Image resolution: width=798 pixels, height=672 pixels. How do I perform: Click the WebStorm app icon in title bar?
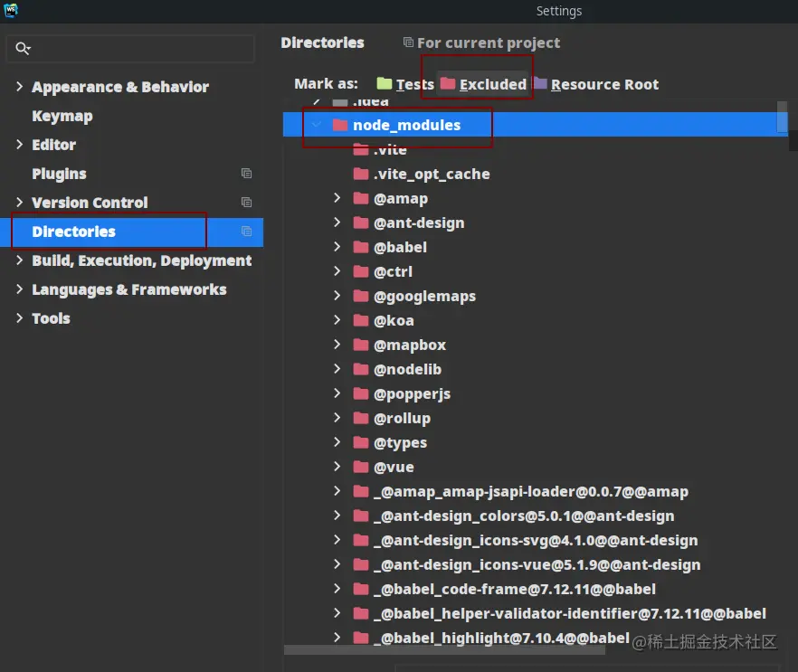(x=11, y=10)
